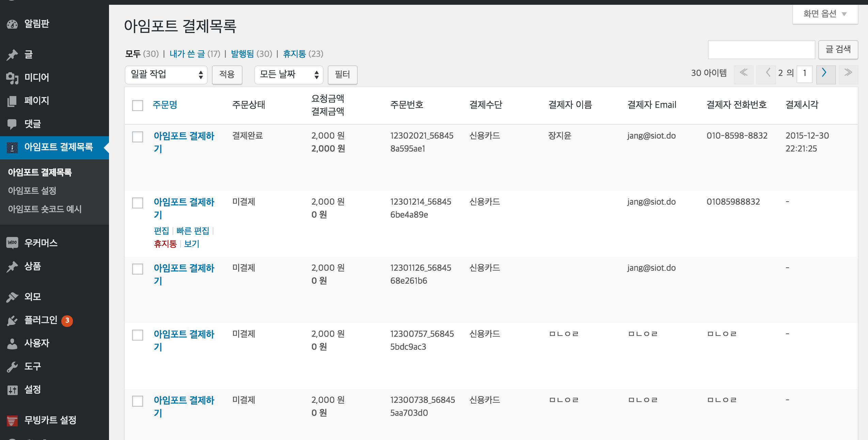This screenshot has height=440, width=868.
Task: Click the 무빙카트 설정 cart icon
Action: (x=12, y=421)
